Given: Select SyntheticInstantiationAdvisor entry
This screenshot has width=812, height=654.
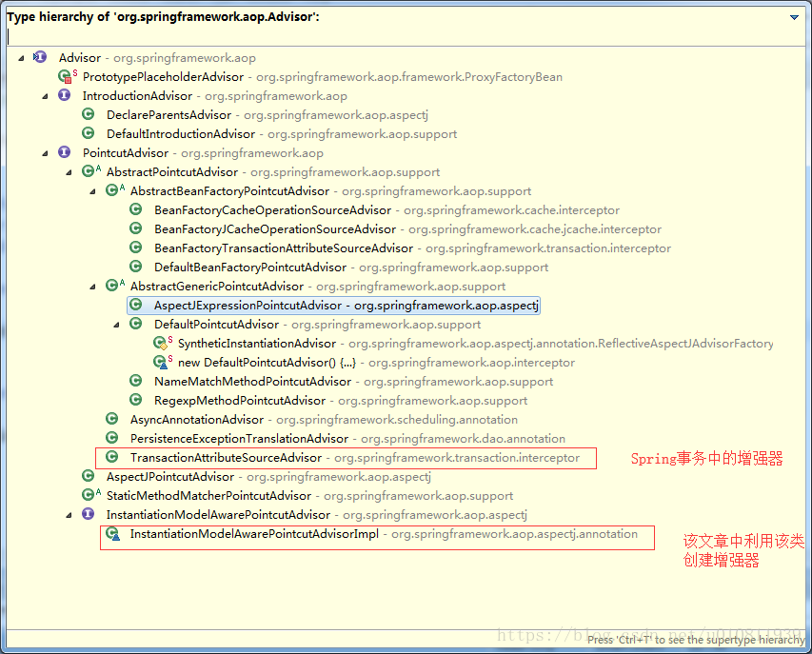Looking at the screenshot, I should [475, 344].
